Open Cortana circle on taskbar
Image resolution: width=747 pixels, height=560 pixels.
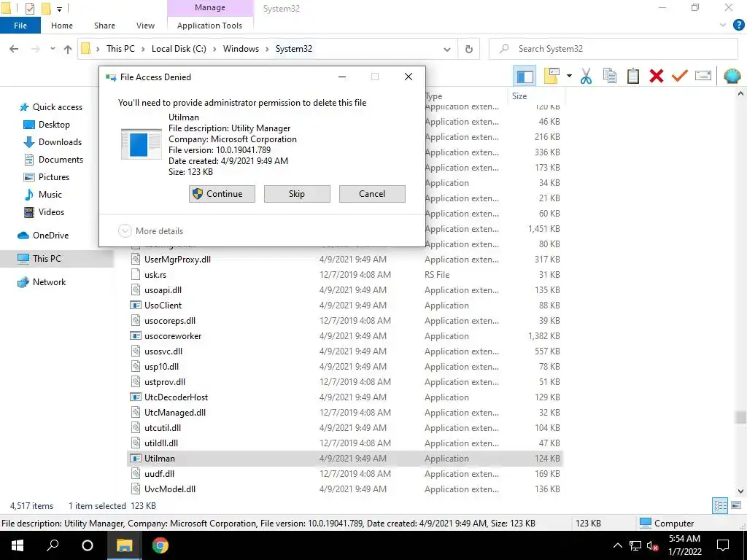(88, 545)
